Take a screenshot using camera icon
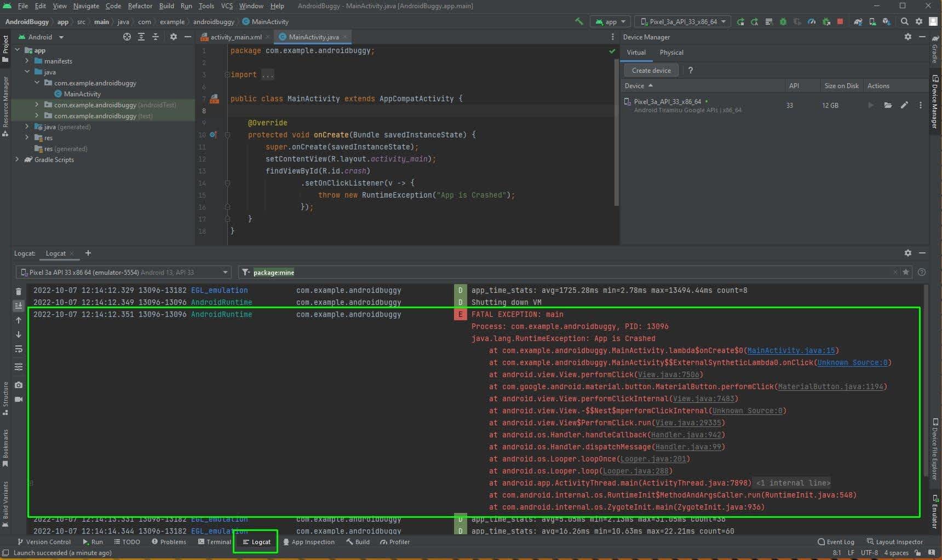Viewport: 942px width, 560px height. pyautogui.click(x=19, y=385)
